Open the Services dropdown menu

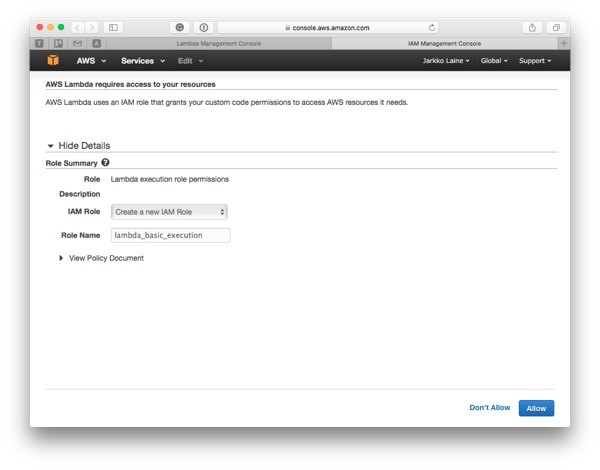click(143, 60)
